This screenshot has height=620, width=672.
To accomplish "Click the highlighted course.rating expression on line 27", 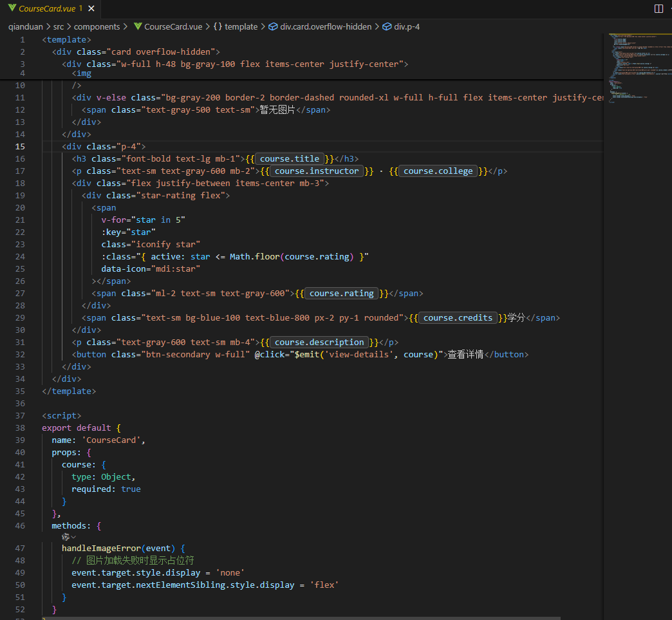I will [342, 294].
